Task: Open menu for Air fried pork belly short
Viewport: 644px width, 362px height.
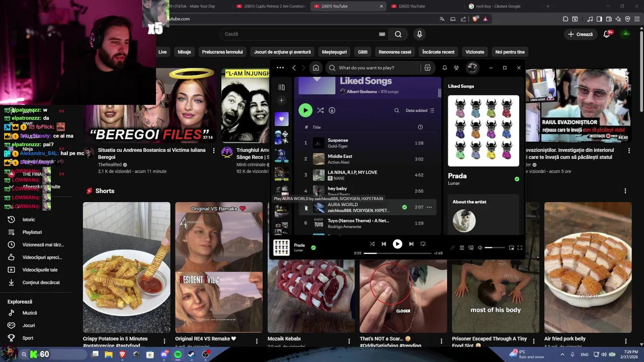Action: [625, 341]
